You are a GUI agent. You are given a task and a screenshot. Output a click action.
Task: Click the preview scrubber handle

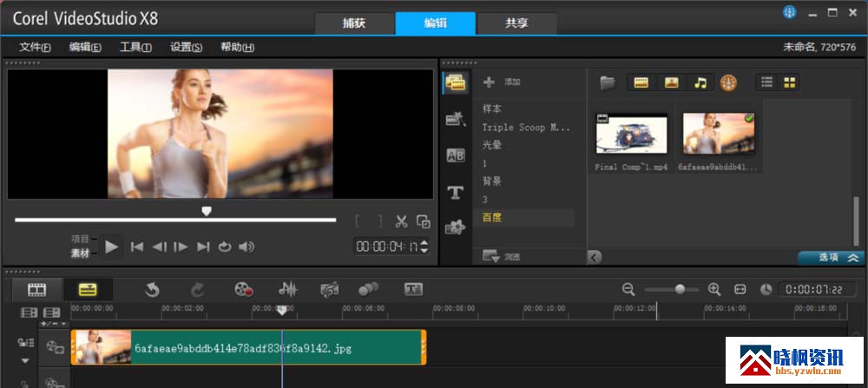[x=207, y=211]
